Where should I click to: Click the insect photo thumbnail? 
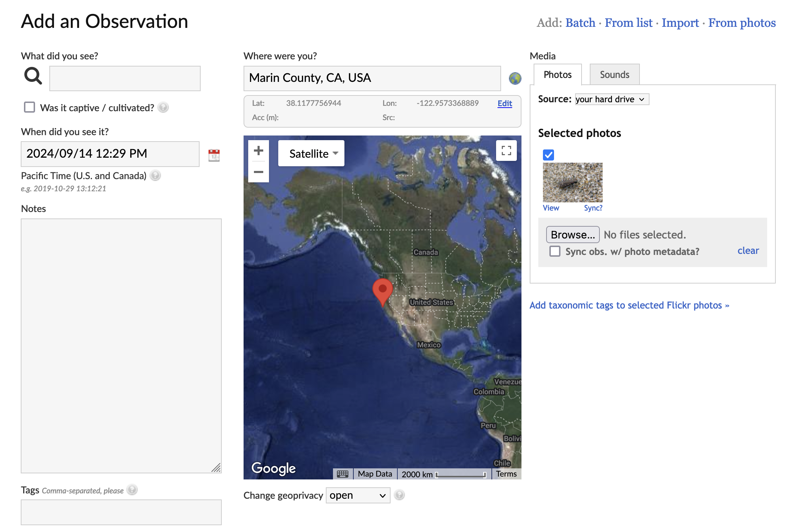(572, 182)
